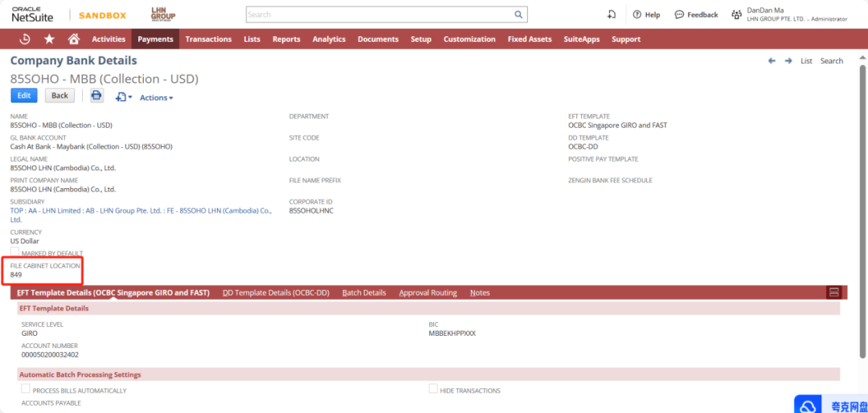Viewport: 868px width, 413px height.
Task: Click the Help question mark icon
Action: (x=637, y=15)
